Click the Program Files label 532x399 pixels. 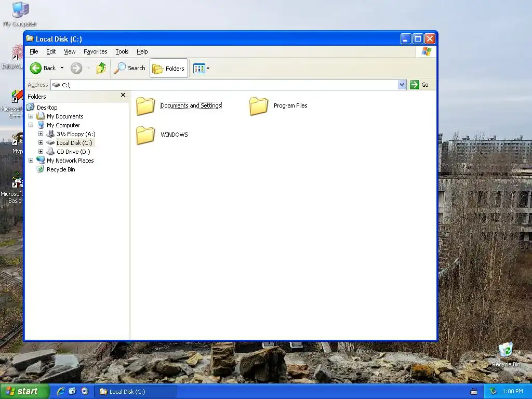pos(290,105)
